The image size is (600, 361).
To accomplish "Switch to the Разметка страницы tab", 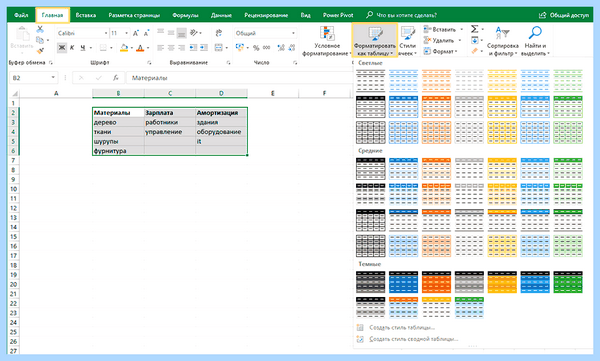I will [x=134, y=15].
